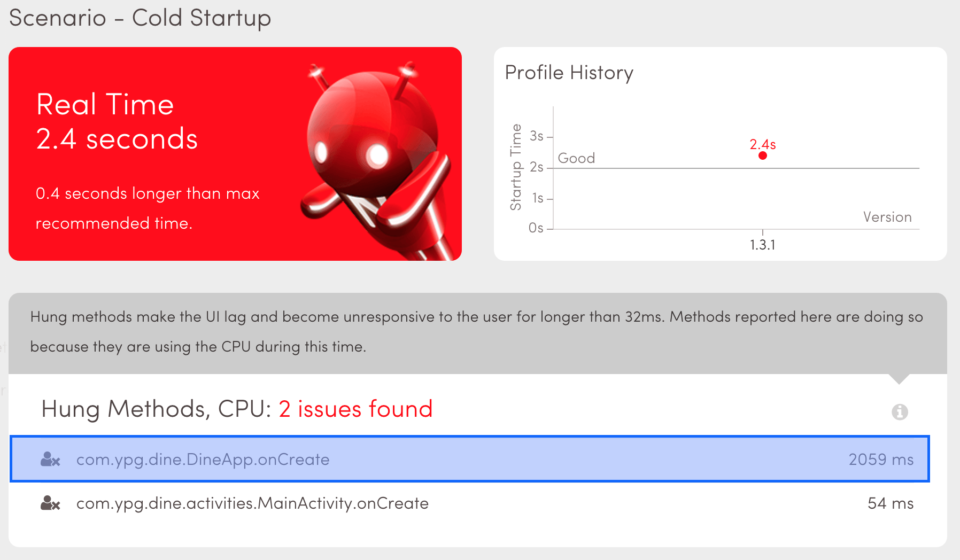Screen dimensions: 960x560
Task: Click the user icon beside MainActivity.onCreate
Action: [x=50, y=503]
